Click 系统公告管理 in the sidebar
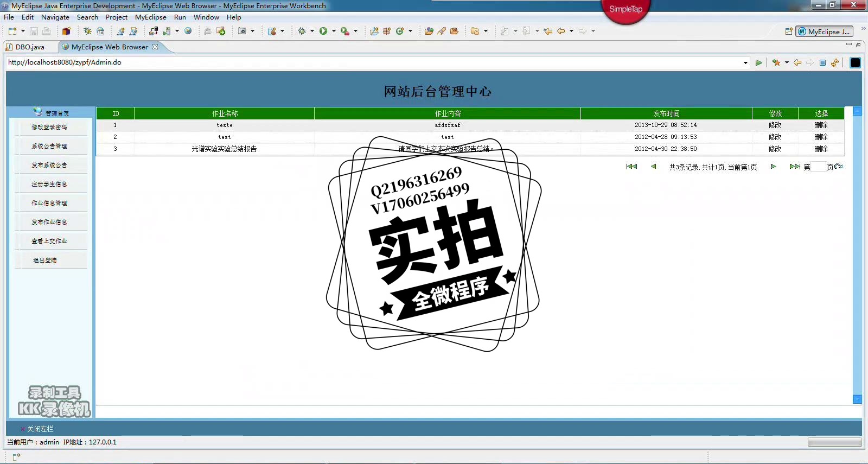868x464 pixels. 49,146
